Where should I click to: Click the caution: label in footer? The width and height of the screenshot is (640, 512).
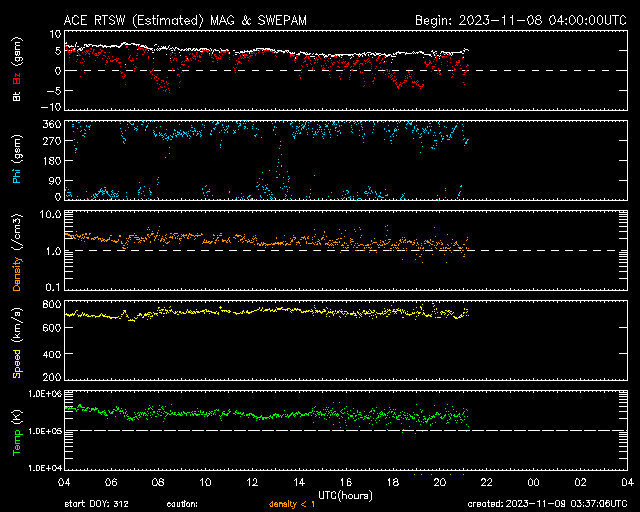182,504
